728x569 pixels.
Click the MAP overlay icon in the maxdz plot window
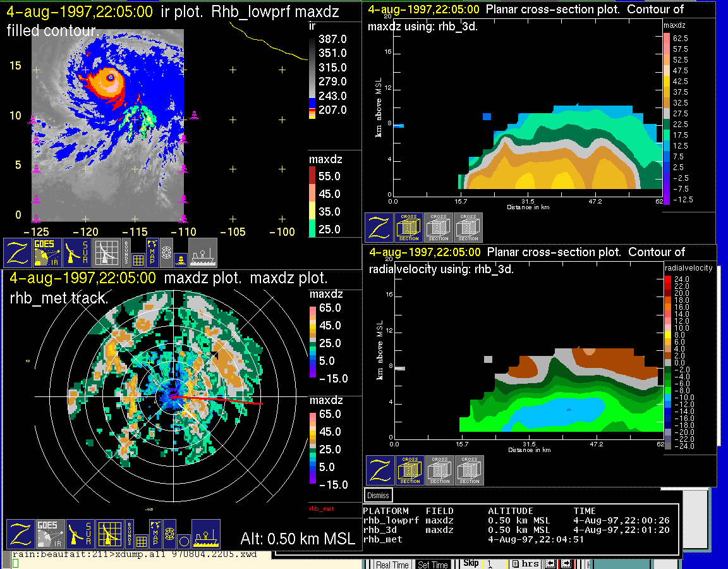pyautogui.click(x=155, y=534)
